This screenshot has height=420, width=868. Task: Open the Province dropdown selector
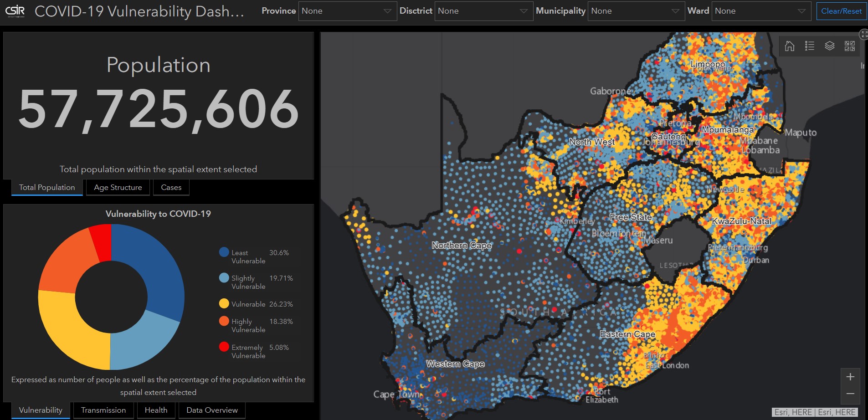[x=347, y=11]
